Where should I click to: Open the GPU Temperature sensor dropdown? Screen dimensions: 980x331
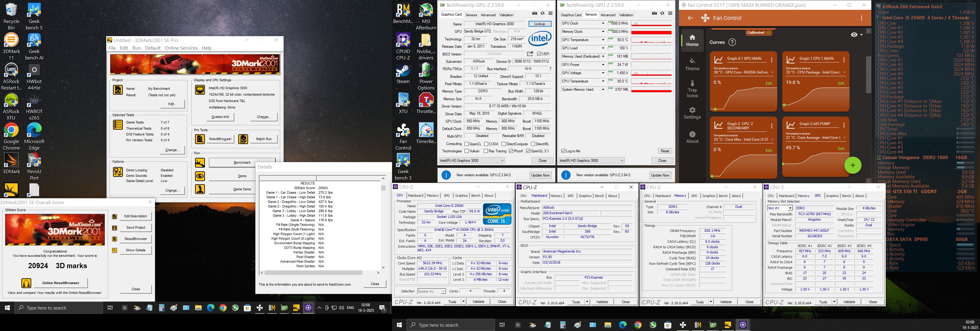(603, 40)
